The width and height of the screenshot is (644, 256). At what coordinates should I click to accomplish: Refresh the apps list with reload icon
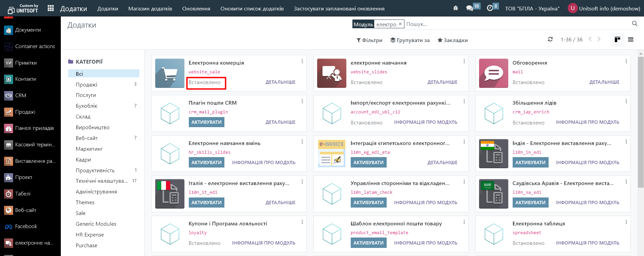(x=550, y=39)
